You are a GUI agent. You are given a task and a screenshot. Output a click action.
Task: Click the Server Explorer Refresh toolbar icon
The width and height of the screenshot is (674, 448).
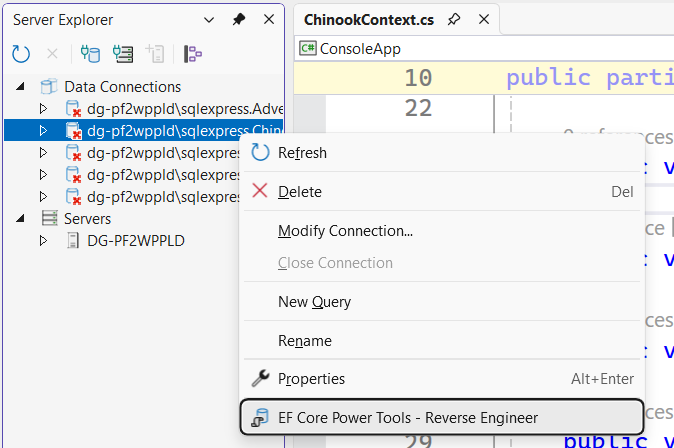(x=21, y=54)
